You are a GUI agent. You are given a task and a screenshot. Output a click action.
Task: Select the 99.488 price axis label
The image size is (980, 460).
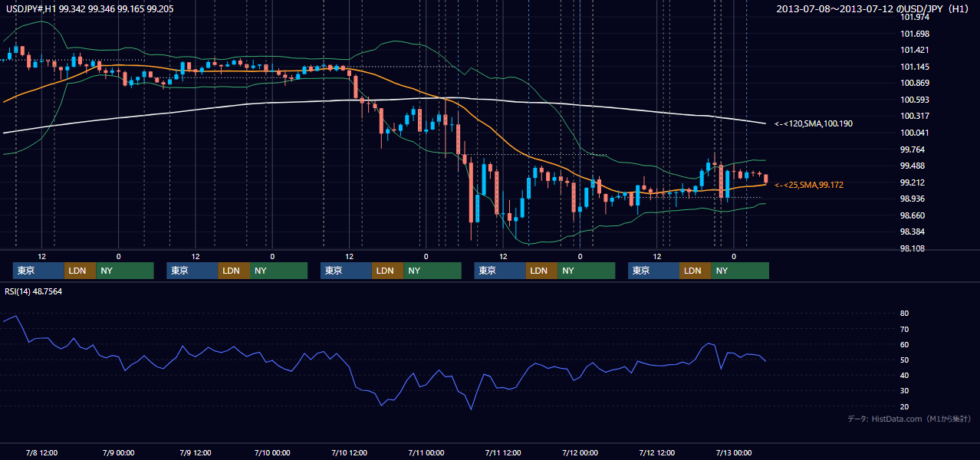pyautogui.click(x=912, y=166)
